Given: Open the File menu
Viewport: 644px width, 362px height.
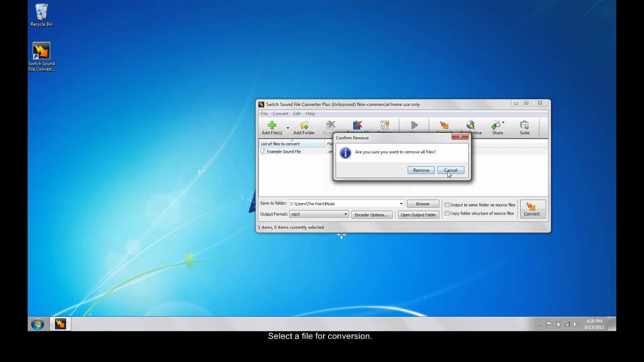Looking at the screenshot, I should [x=264, y=114].
